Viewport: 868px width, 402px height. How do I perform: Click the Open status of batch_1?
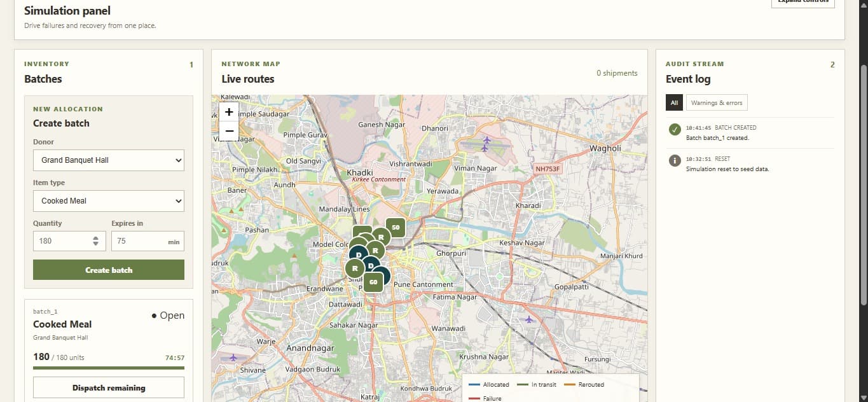coord(168,315)
